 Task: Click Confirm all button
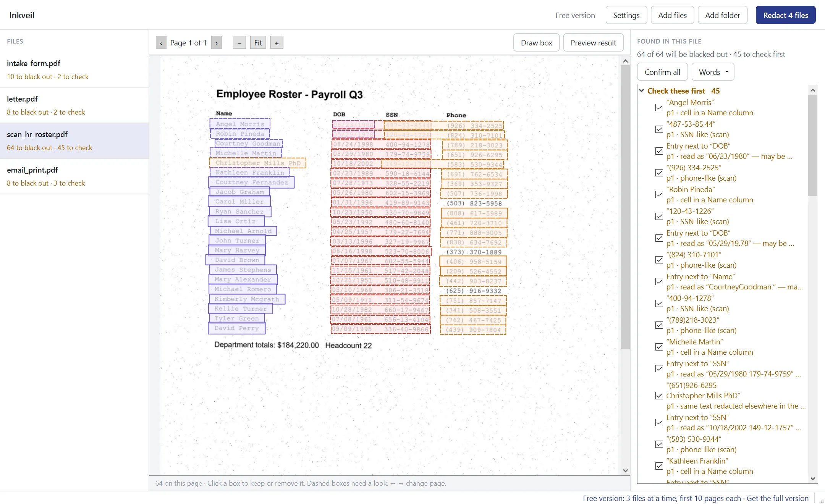(x=662, y=72)
